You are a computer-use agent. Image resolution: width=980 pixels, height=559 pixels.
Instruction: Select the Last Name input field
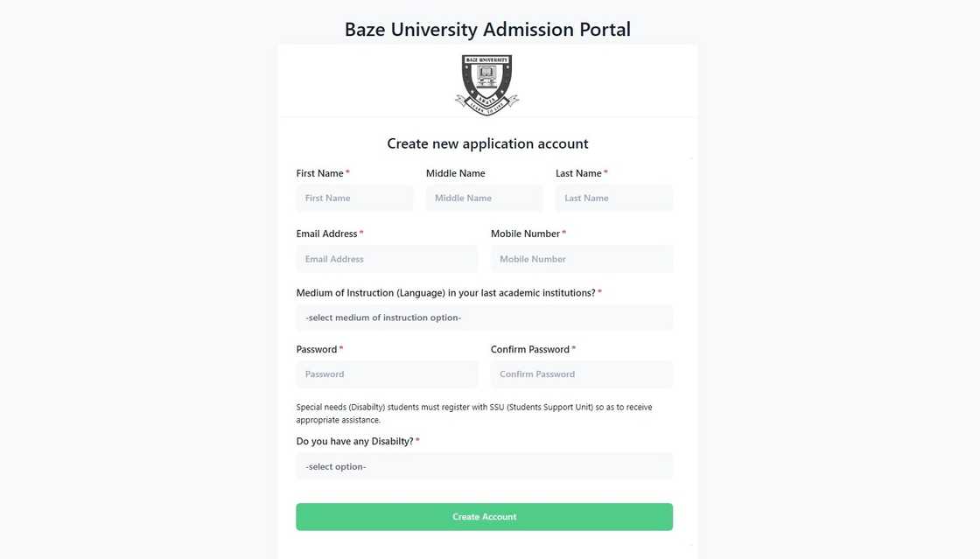click(613, 199)
